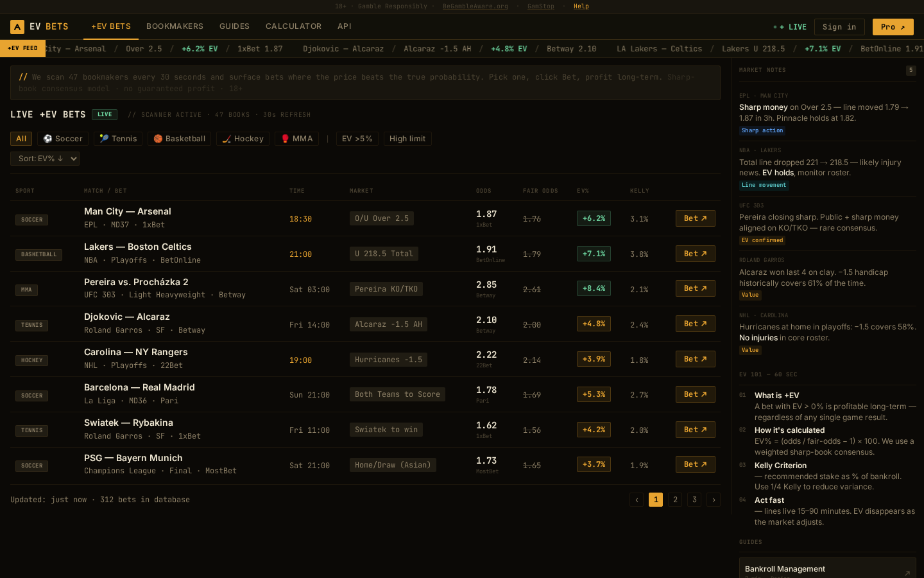Click the LIVE indicator in header

pyautogui.click(x=790, y=27)
